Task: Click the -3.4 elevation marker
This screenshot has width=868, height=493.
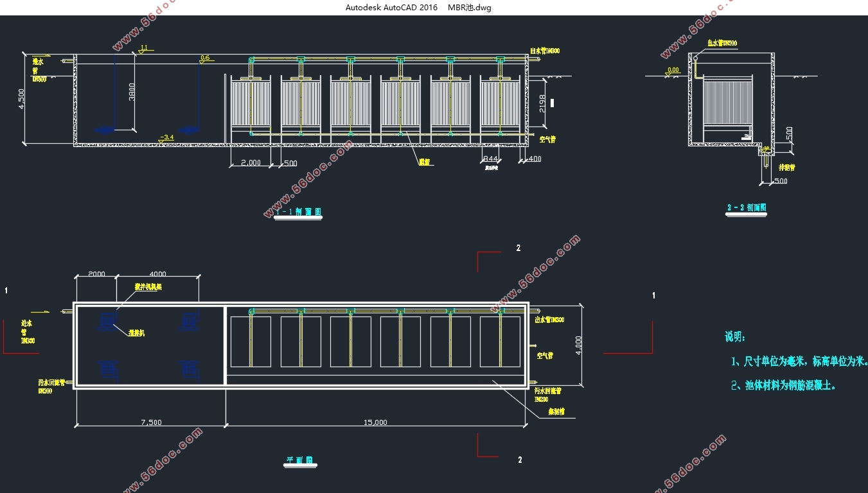Action: (167, 137)
